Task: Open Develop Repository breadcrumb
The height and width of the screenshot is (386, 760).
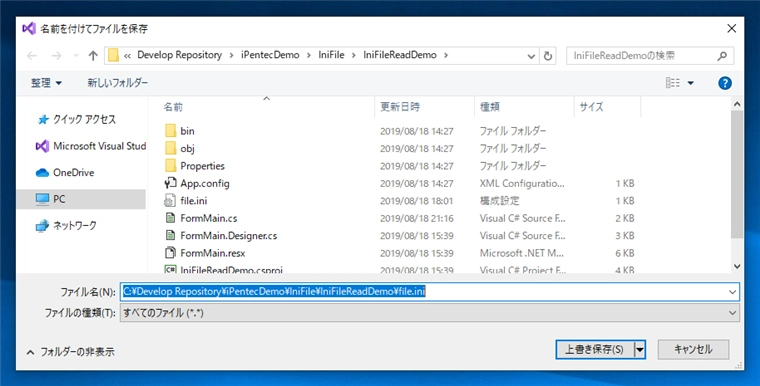Action: coord(179,55)
